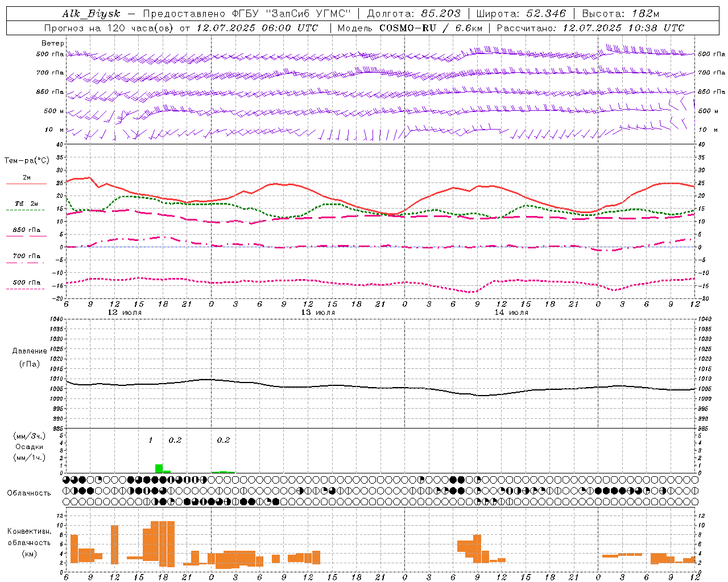Select the model label 'COSMO-RU / 6.6км'
Image resolution: width=728 pixels, height=582 pixels.
432,28
